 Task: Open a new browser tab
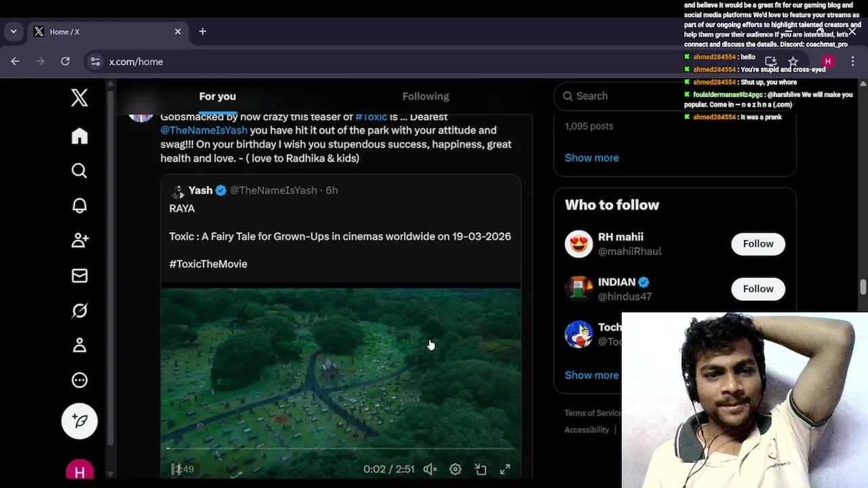pos(202,31)
